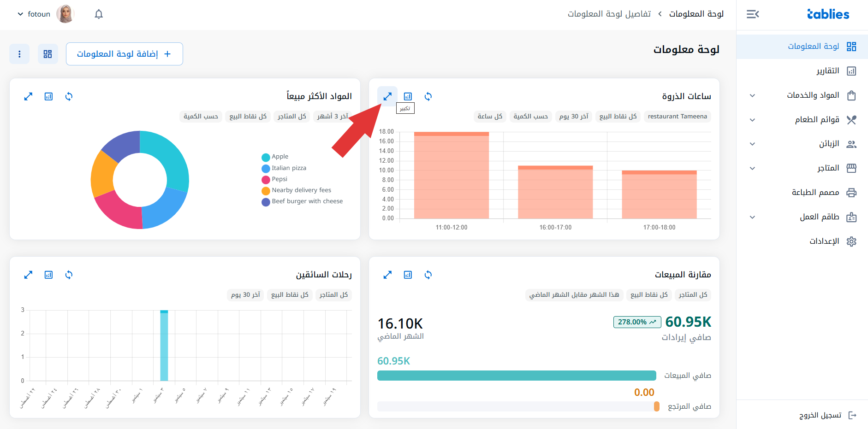The width and height of the screenshot is (868, 429).
Task: Click آخر 3 أشهر chip in best-selling card
Action: click(x=333, y=117)
